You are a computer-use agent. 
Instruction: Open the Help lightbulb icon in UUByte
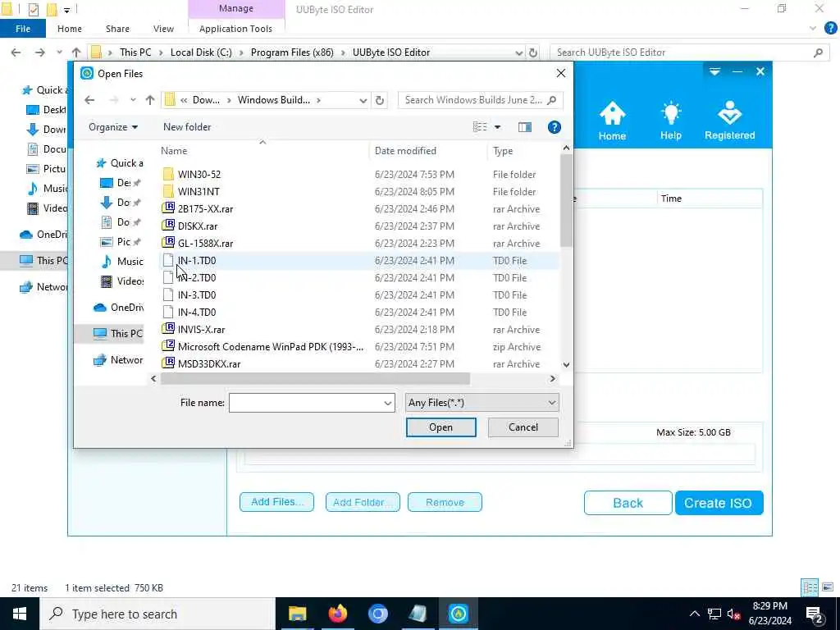click(671, 121)
